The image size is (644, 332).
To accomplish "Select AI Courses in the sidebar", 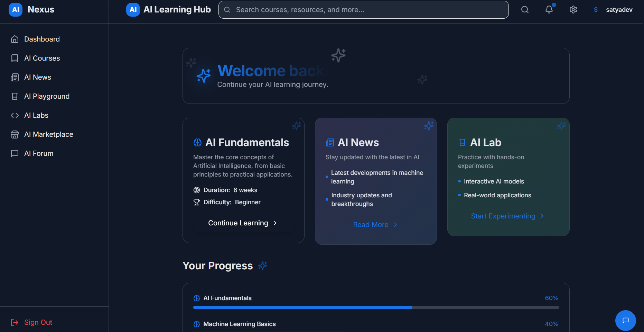I will [42, 58].
